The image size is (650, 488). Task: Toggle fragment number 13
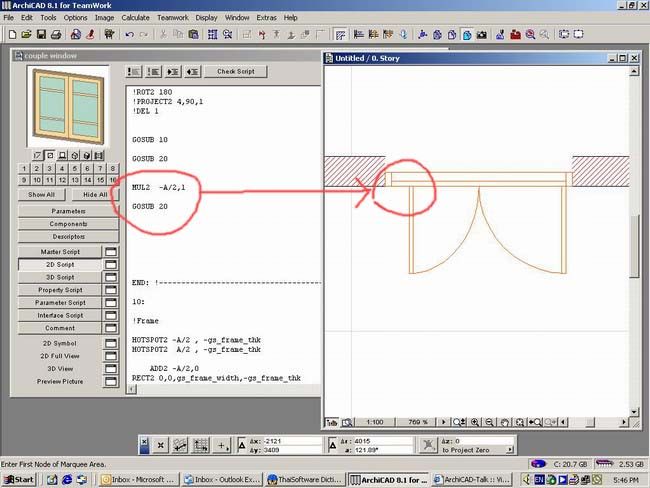tap(75, 180)
